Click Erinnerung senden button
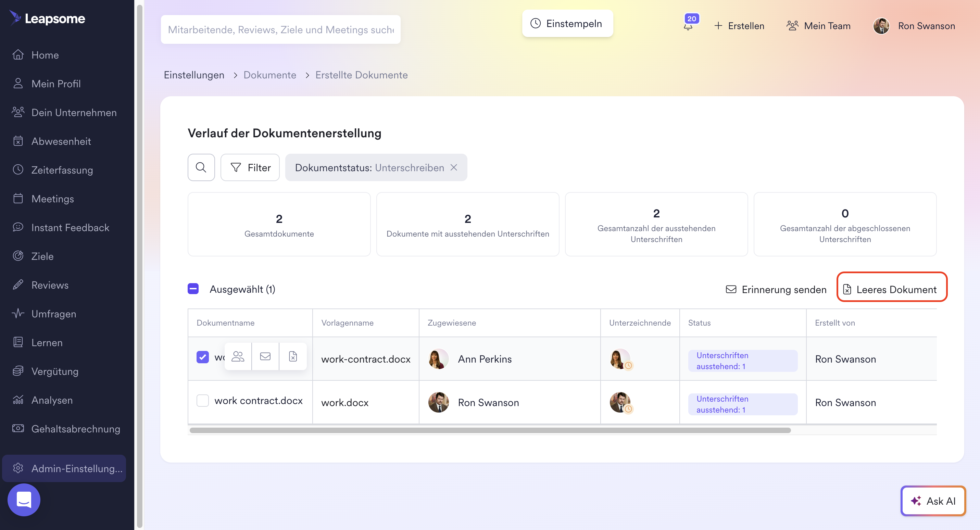The image size is (980, 530). [x=776, y=290]
